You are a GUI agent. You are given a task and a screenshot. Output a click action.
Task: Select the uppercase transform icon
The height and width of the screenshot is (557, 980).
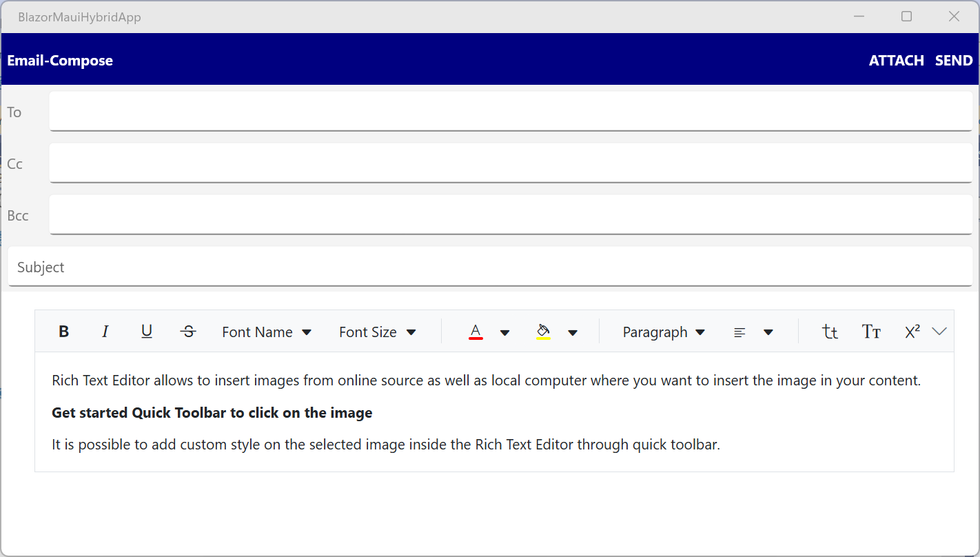tap(870, 332)
